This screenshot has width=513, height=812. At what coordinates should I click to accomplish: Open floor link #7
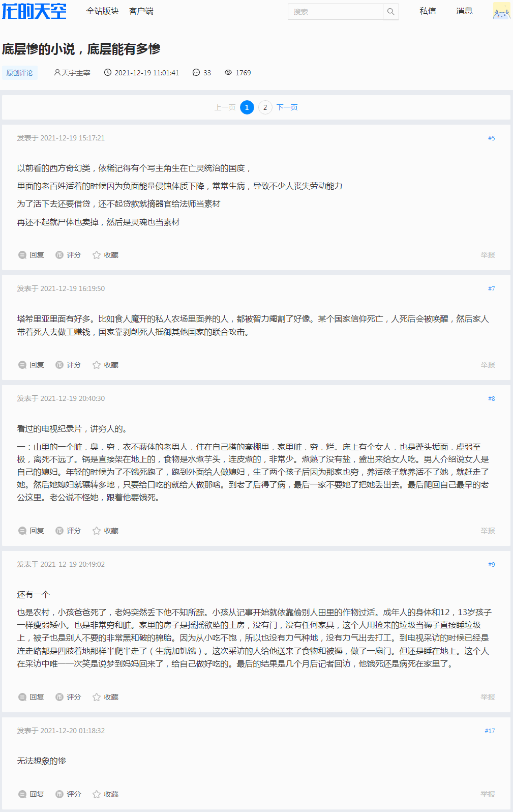coord(491,288)
